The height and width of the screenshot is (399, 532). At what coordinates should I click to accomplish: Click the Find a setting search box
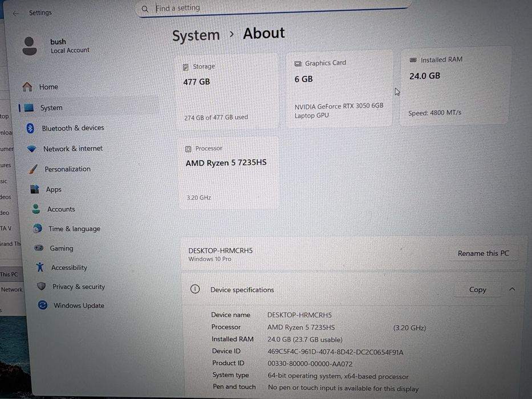pos(273,9)
